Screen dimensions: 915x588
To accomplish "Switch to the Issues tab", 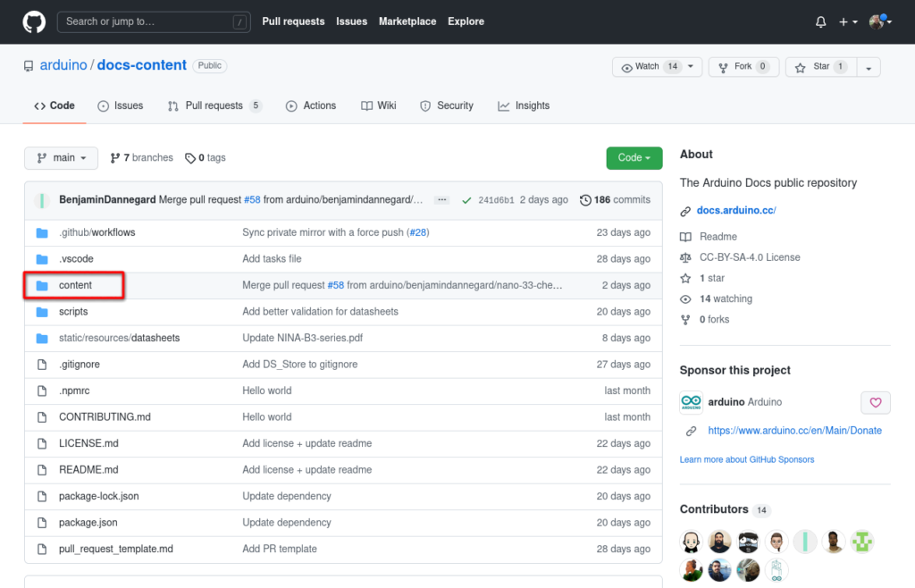I will 121,105.
